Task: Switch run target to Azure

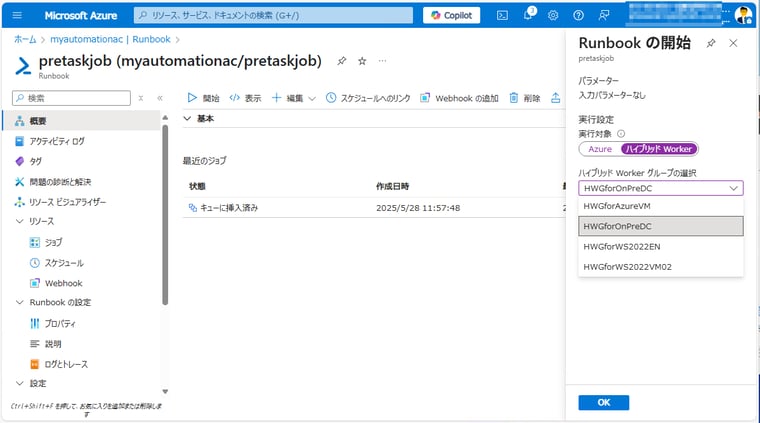Action: [x=600, y=149]
